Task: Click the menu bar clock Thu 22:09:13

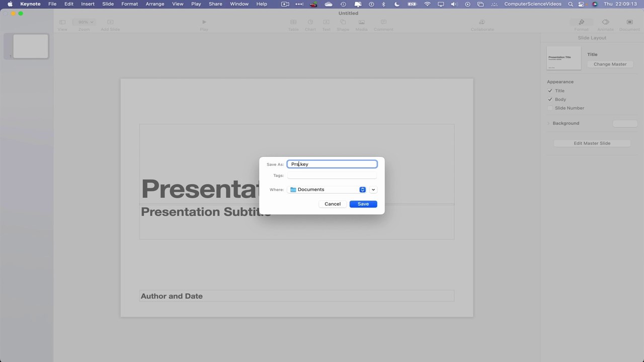Action: [621, 4]
